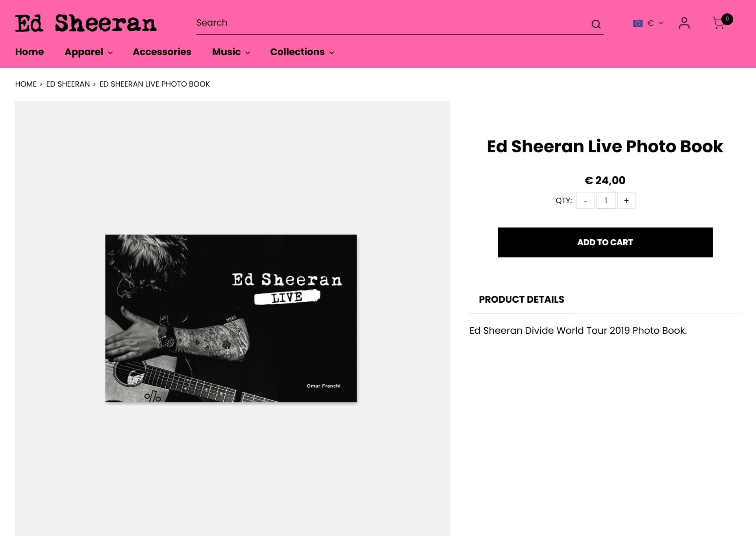
Task: Follow the ED SHEERAN breadcrumb link
Action: [68, 84]
